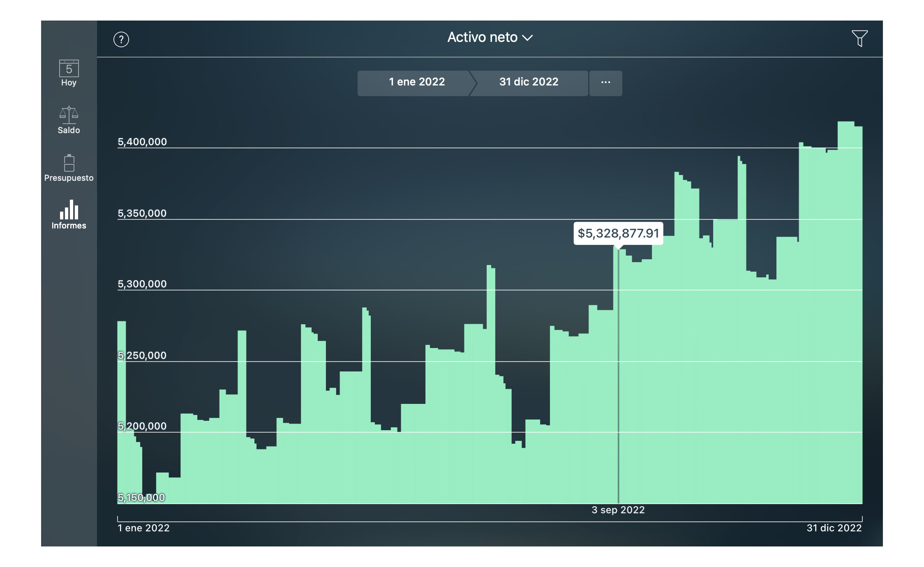Click the 1 ene 2022 start date
The width and height of the screenshot is (924, 567).
pyautogui.click(x=416, y=82)
